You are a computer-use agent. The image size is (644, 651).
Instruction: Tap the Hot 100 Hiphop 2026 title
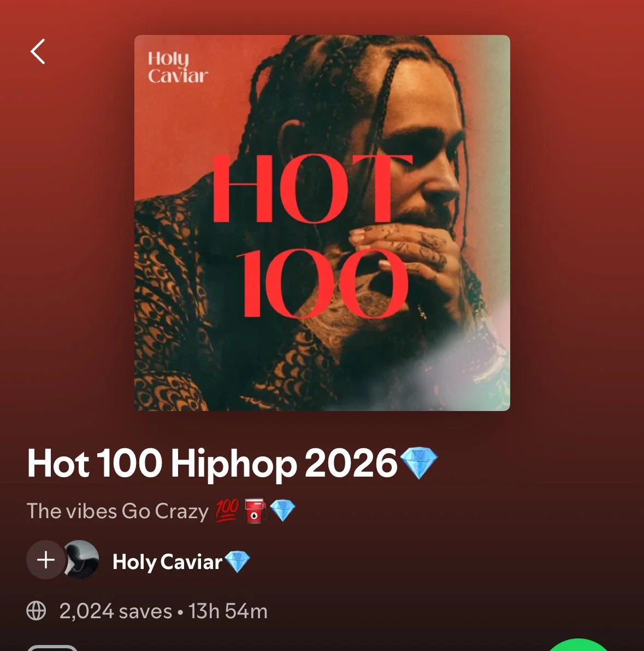[x=212, y=463]
